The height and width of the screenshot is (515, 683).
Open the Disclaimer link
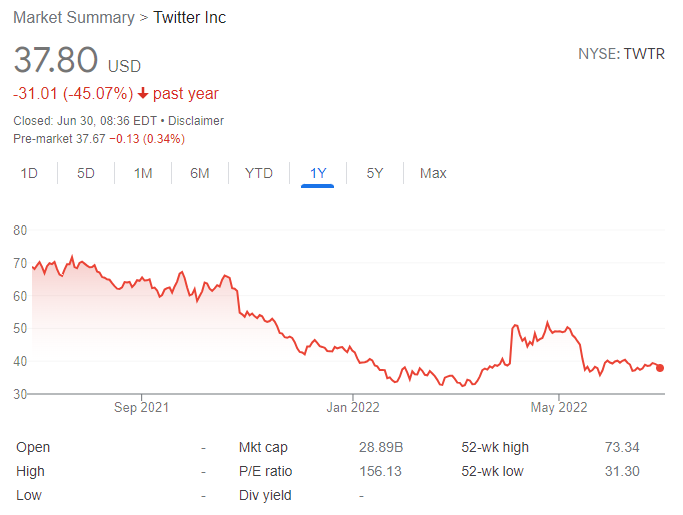point(196,121)
